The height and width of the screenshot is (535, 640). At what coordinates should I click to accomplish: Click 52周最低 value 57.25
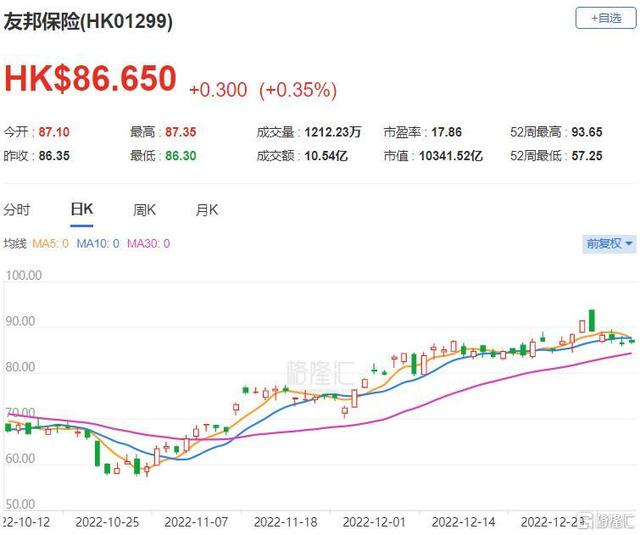coord(587,156)
